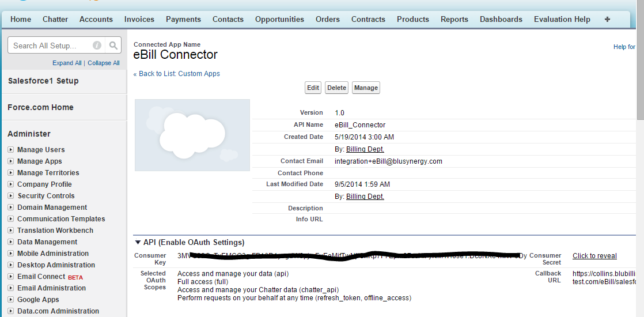This screenshot has width=644, height=317.
Task: Open Billing Dept. link under Last Modified
Action: tap(365, 197)
